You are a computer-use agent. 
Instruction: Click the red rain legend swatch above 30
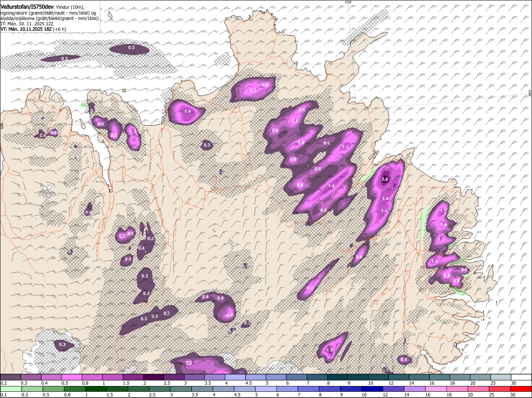coord(521,389)
